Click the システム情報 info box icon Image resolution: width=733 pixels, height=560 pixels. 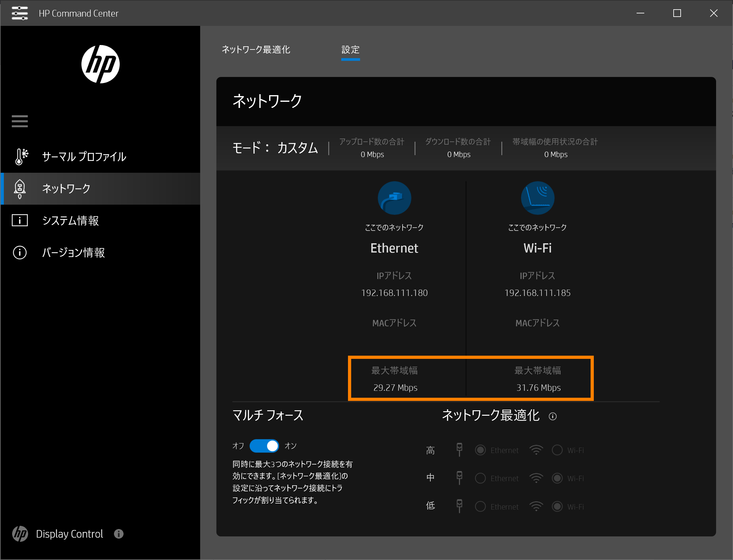point(20,220)
